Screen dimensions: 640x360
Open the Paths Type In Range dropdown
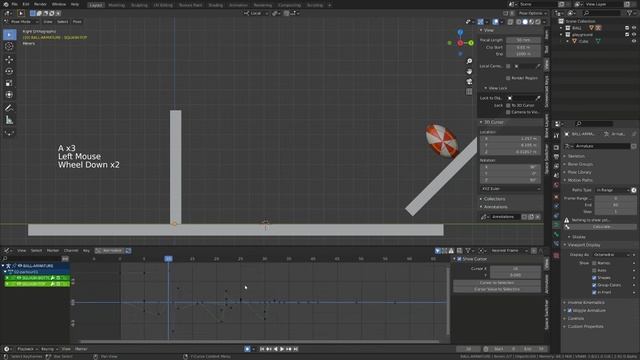[612, 190]
